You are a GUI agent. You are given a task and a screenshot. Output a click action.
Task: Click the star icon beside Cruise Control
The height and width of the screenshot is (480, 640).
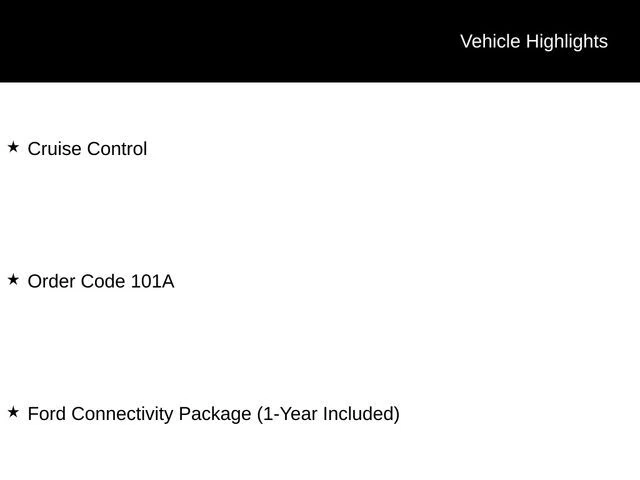pyautogui.click(x=13, y=147)
